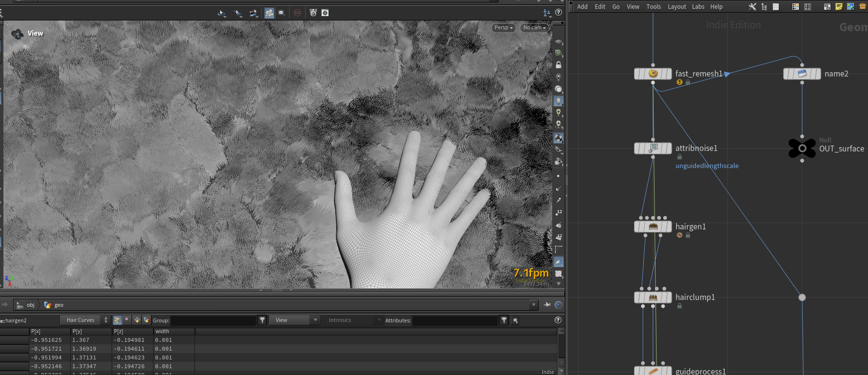Select the hairclump1 node
Screen dimensions: 868x375
(x=653, y=297)
